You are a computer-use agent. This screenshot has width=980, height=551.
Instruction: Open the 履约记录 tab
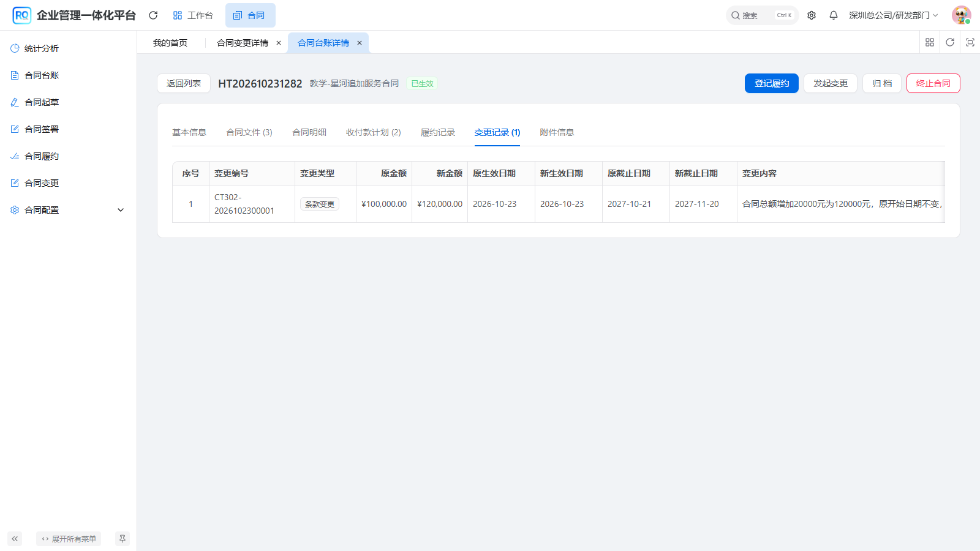click(438, 132)
